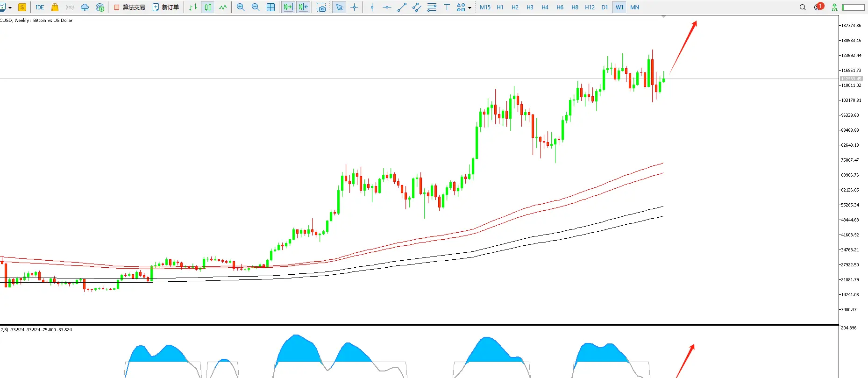Click the highlighted current price label on axis
Viewport: 868px width, 378px height.
coord(851,78)
